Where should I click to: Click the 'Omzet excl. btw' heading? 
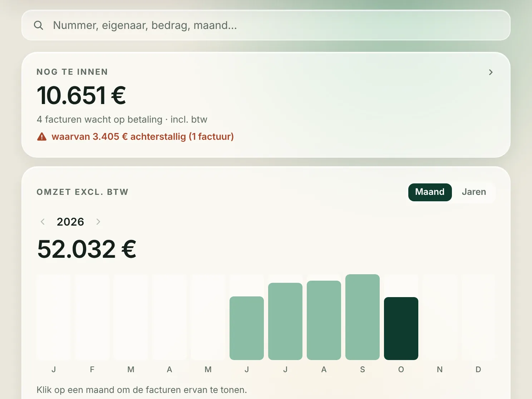pos(83,192)
